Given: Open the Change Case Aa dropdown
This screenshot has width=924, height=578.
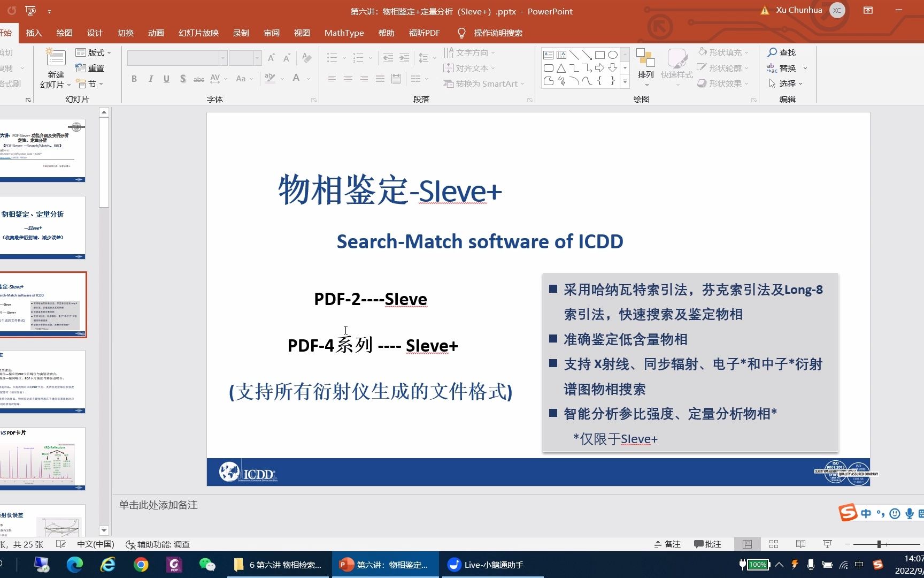Looking at the screenshot, I should click(x=244, y=79).
